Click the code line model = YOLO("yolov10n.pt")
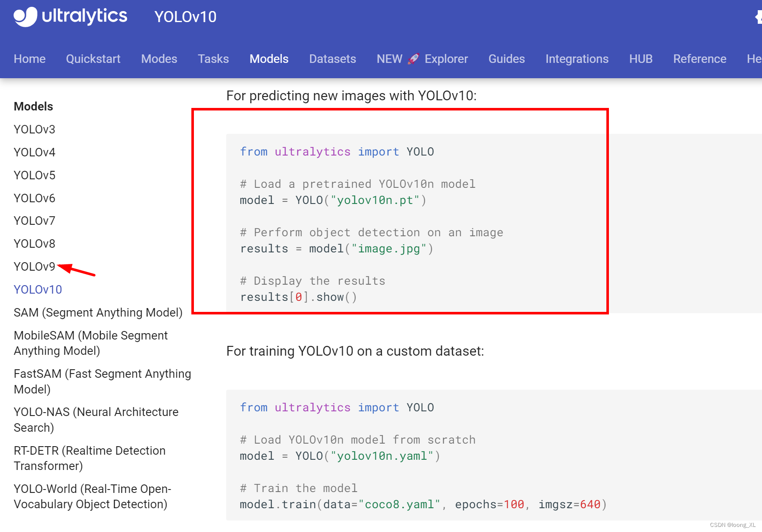 coord(333,200)
